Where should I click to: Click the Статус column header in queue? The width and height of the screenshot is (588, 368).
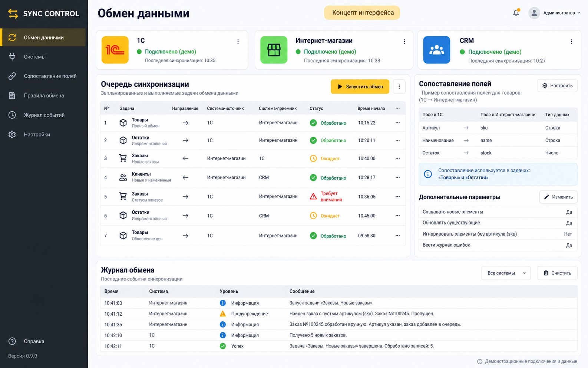coord(316,108)
